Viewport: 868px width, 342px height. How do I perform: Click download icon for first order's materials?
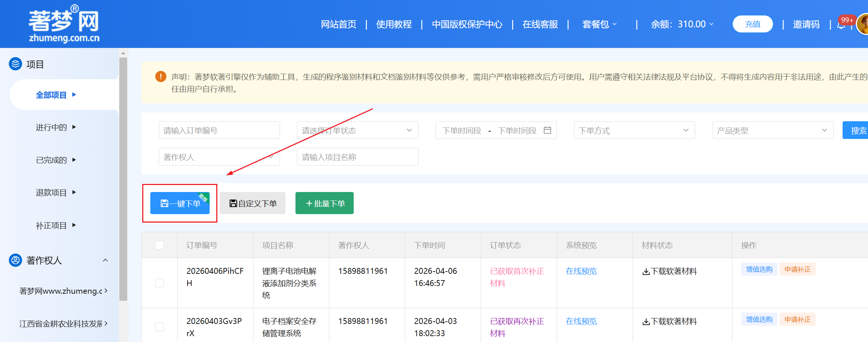tap(646, 272)
